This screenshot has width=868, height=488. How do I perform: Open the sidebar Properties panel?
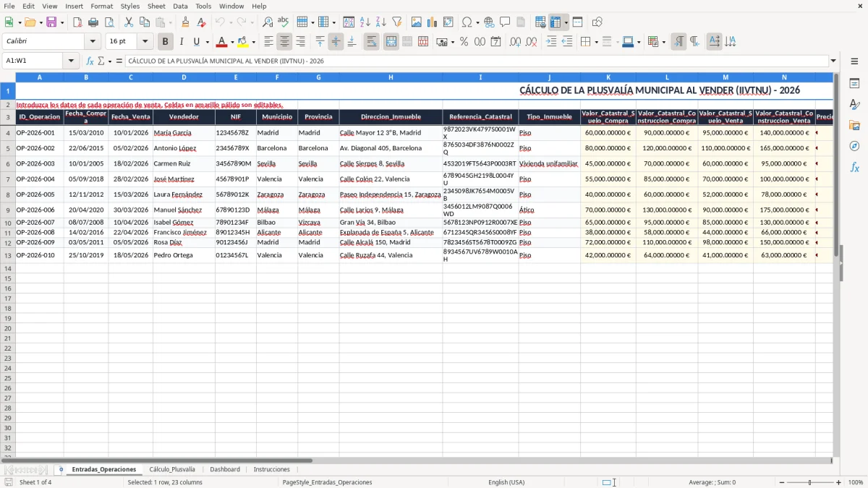(x=854, y=84)
